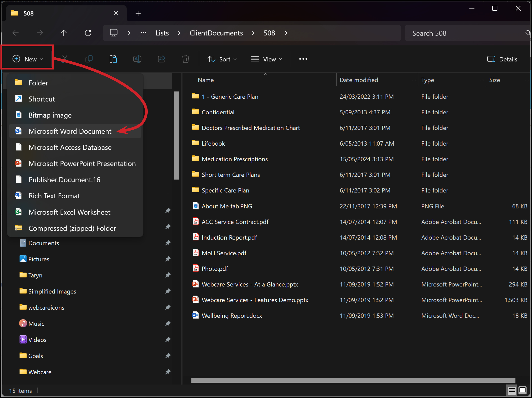Screen dimensions: 532x398
Task: Click ClientDocuments in the breadcrumb path
Action: pos(216,33)
